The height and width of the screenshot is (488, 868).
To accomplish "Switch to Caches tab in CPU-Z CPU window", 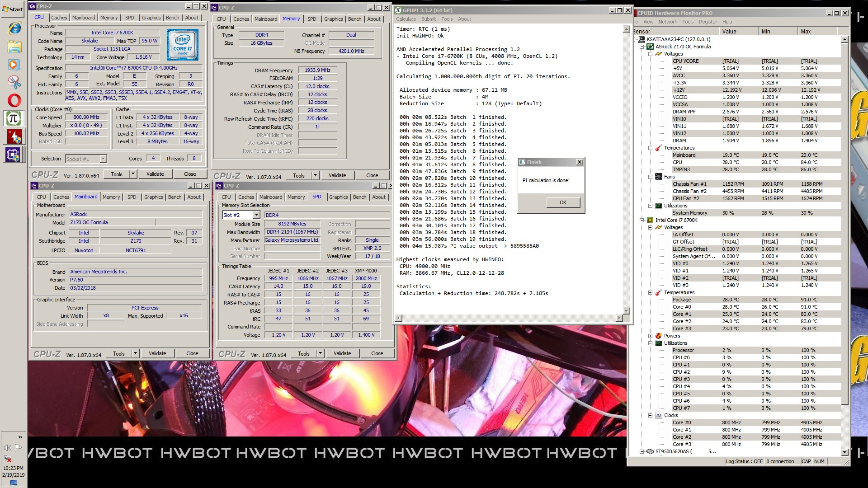I will pyautogui.click(x=59, y=18).
